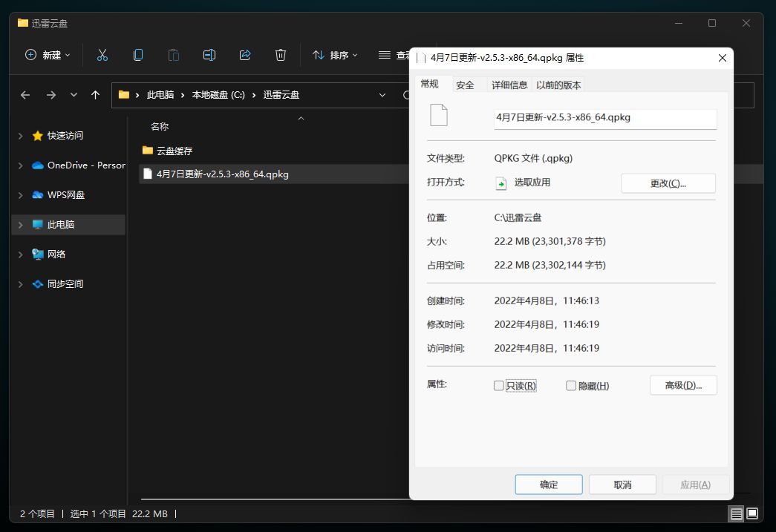Go forward with the right arrow
Image resolution: width=776 pixels, height=532 pixels.
click(x=51, y=95)
